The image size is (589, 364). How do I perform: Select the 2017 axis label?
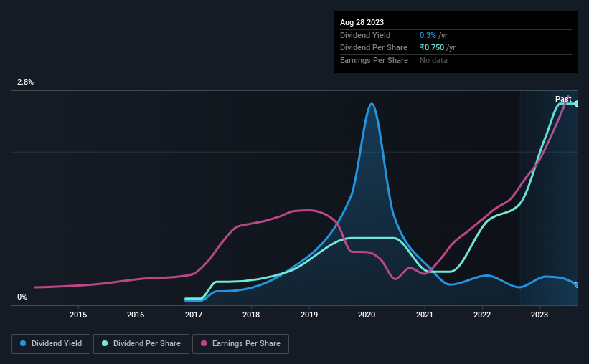click(x=194, y=315)
